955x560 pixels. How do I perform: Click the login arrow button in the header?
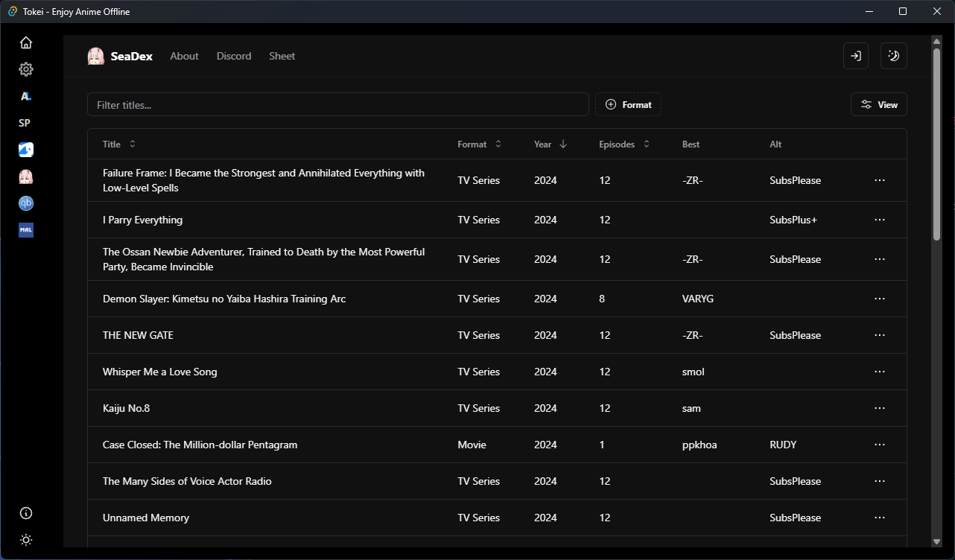pos(856,56)
